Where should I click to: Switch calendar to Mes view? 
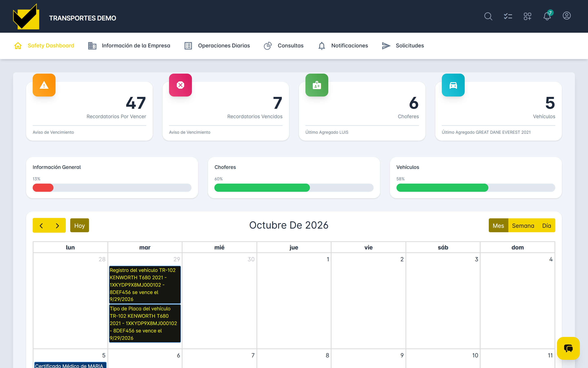click(498, 225)
